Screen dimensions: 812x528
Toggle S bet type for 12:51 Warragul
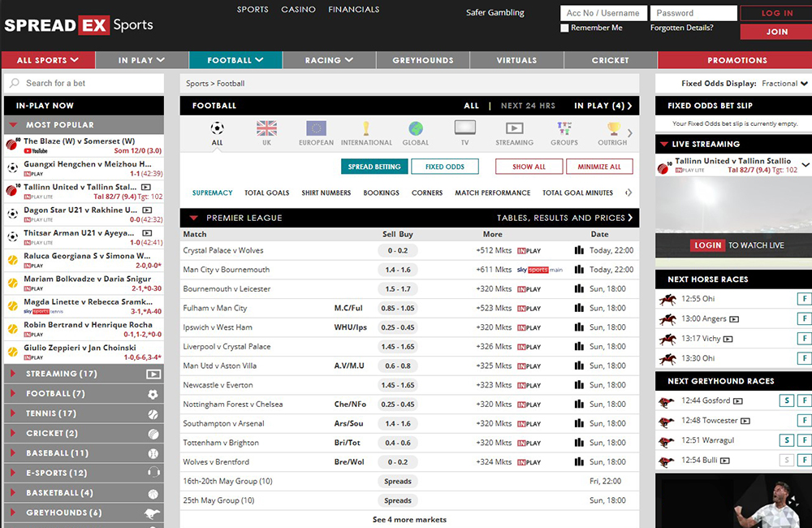787,440
